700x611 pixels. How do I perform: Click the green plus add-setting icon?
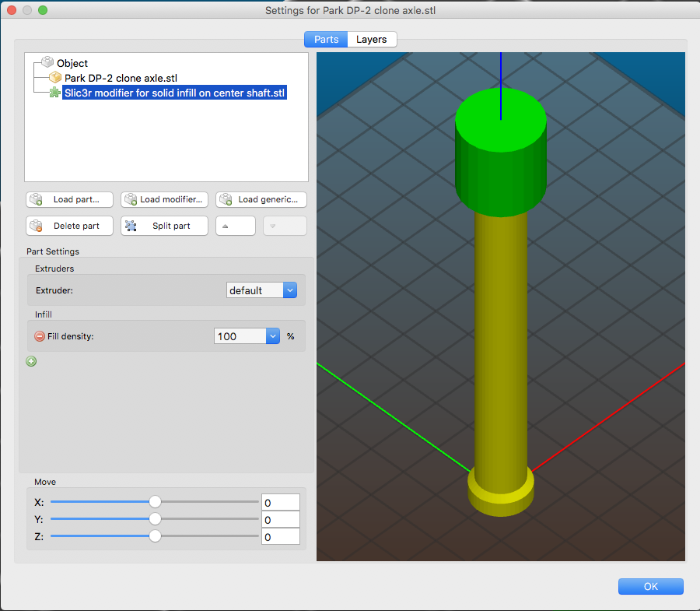point(32,361)
